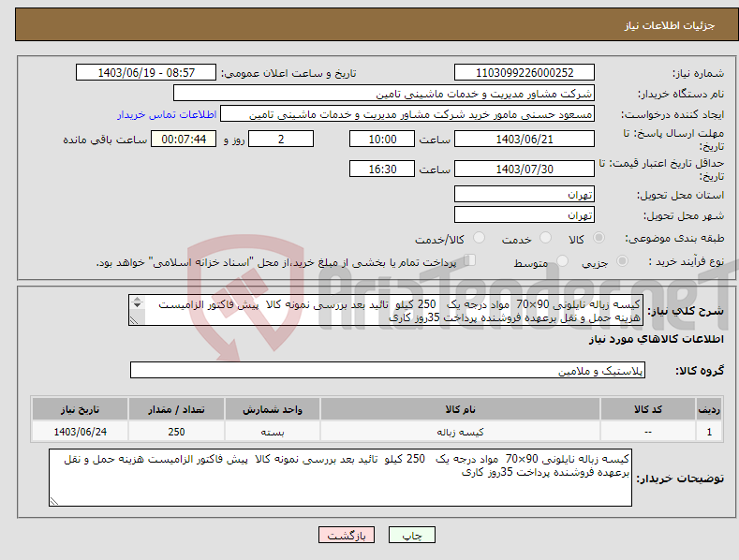Open اطلاعات تماس خریدار link
739x560 pixels.
coord(167,114)
